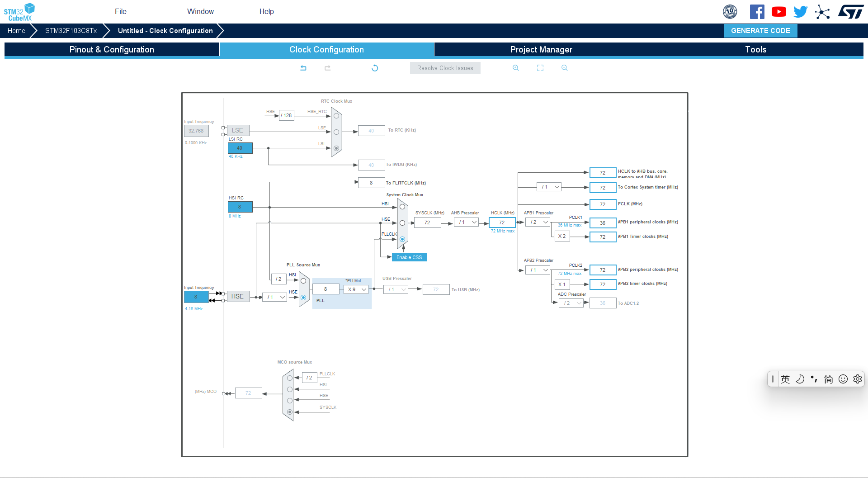Open the IME emoji picker
The image size is (868, 478).
pos(843,379)
